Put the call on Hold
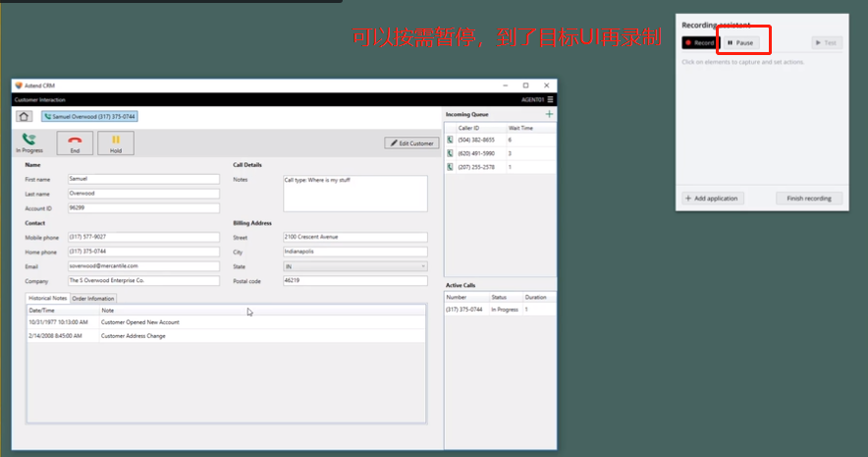Screen dimensions: 868x457 (116, 143)
